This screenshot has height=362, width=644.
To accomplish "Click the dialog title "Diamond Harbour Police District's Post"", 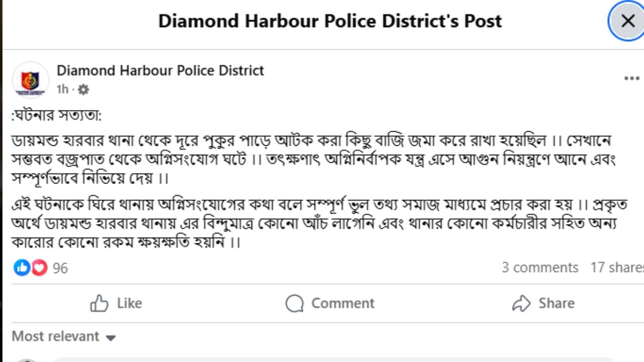I will click(x=330, y=21).
